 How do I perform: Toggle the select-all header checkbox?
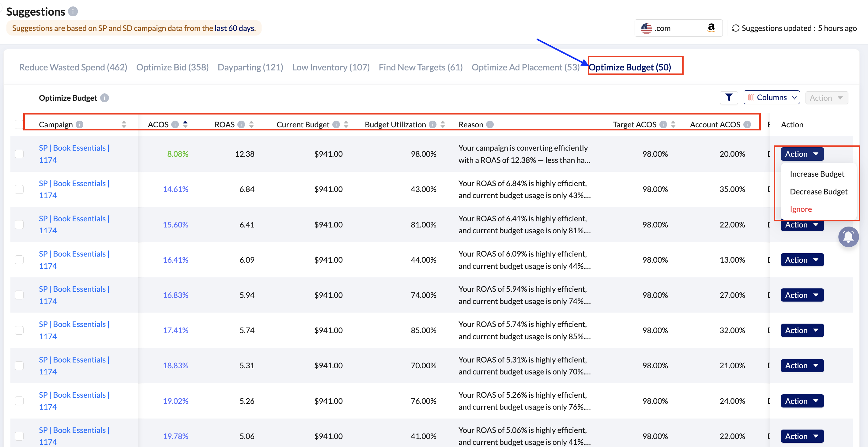(19, 125)
